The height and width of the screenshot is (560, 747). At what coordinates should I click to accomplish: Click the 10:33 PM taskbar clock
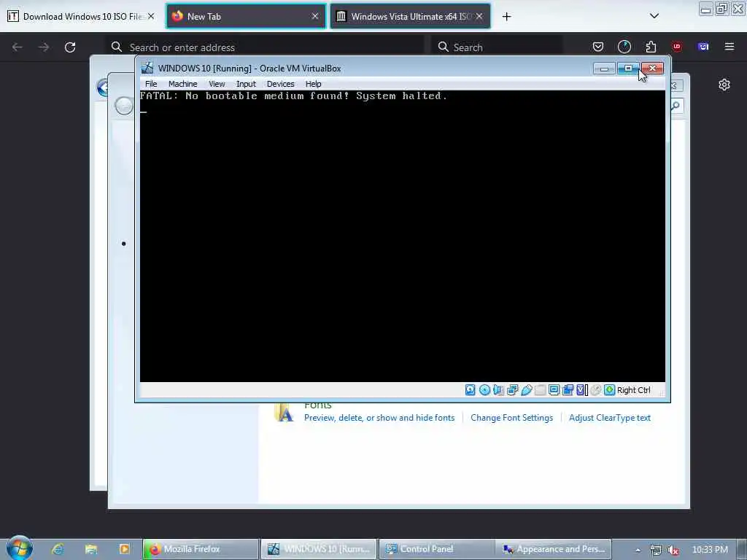click(x=710, y=550)
